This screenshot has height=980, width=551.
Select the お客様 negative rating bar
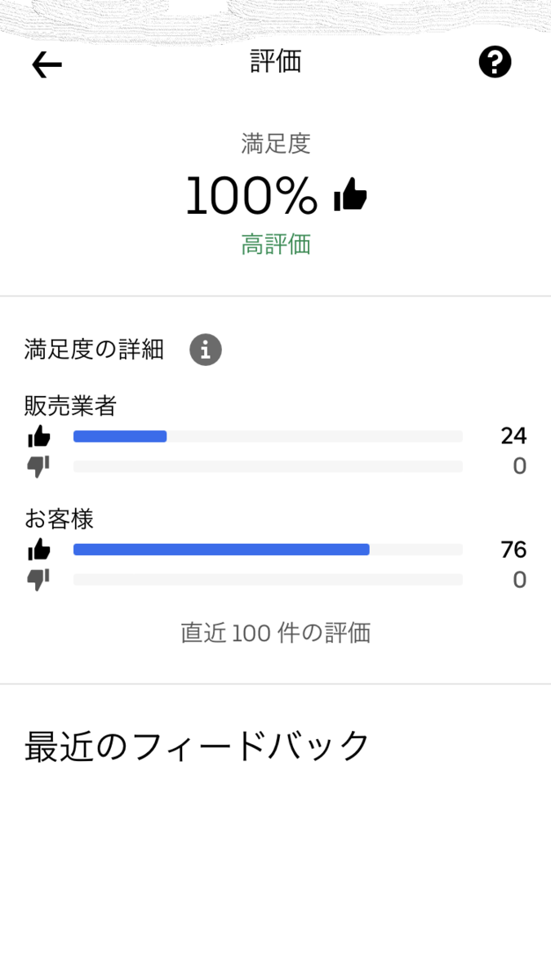tap(268, 580)
